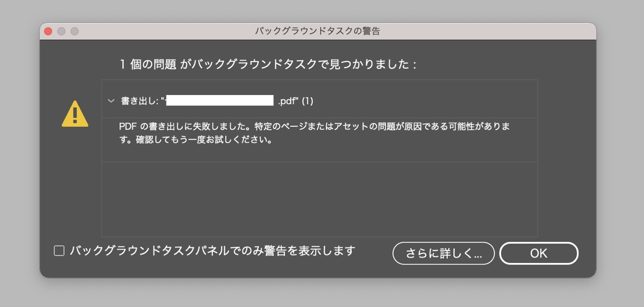
Task: Close the dialog with red button
Action: [x=48, y=31]
